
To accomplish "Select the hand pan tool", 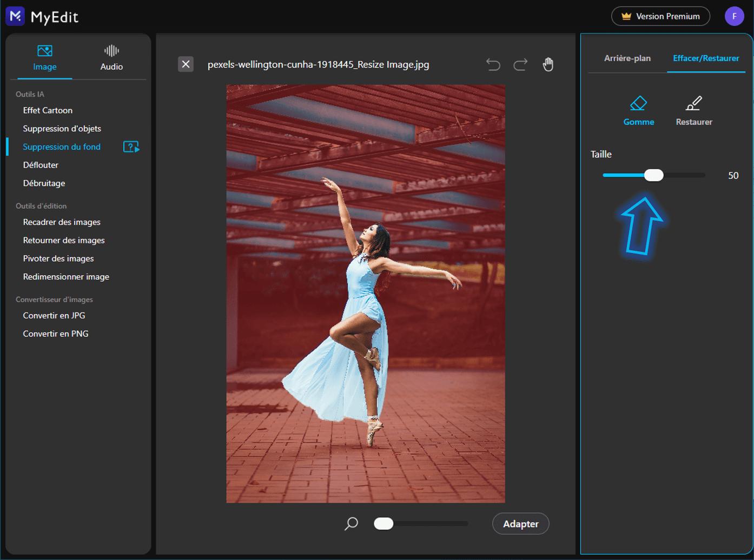I will pyautogui.click(x=548, y=64).
